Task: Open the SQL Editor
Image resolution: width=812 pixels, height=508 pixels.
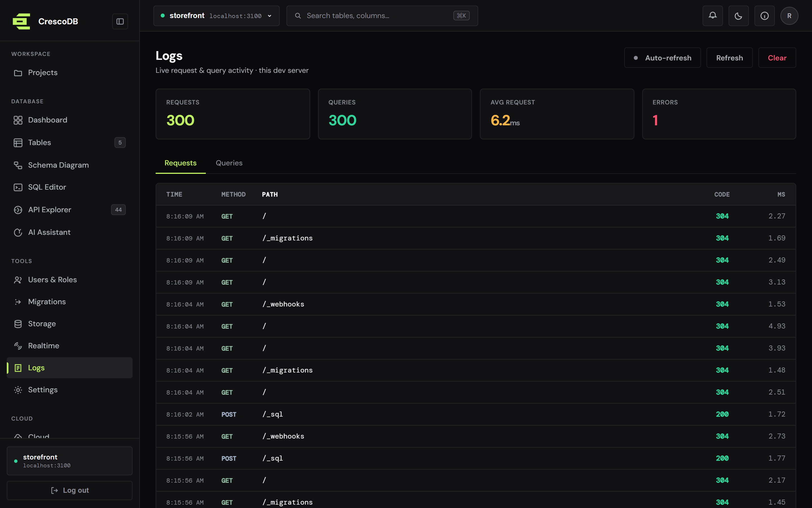Action: pos(69,187)
